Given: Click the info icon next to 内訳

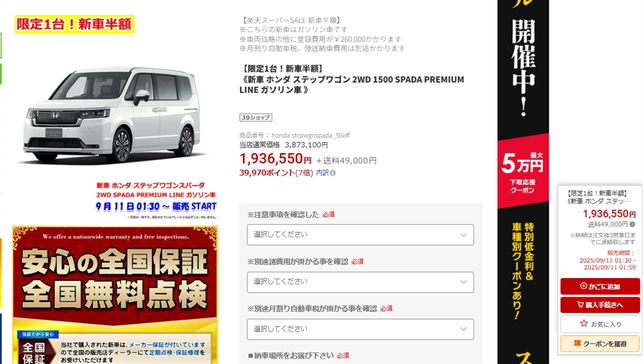Looking at the screenshot, I should pos(333,173).
